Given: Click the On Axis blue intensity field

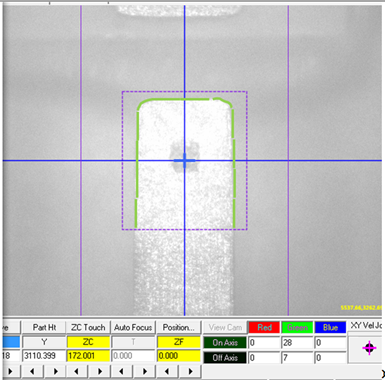Looking at the screenshot, I should [330, 343].
